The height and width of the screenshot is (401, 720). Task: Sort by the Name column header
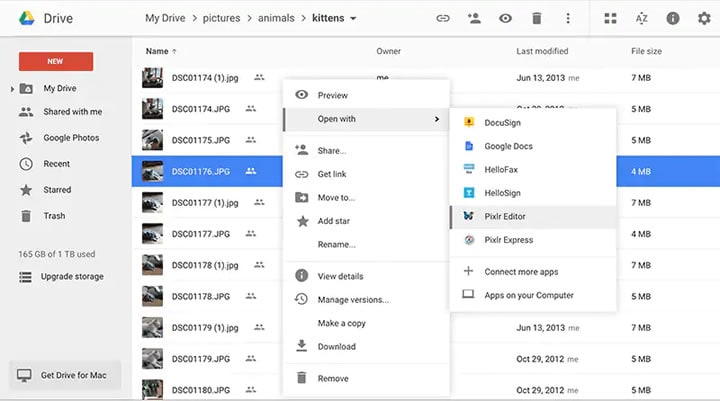157,51
